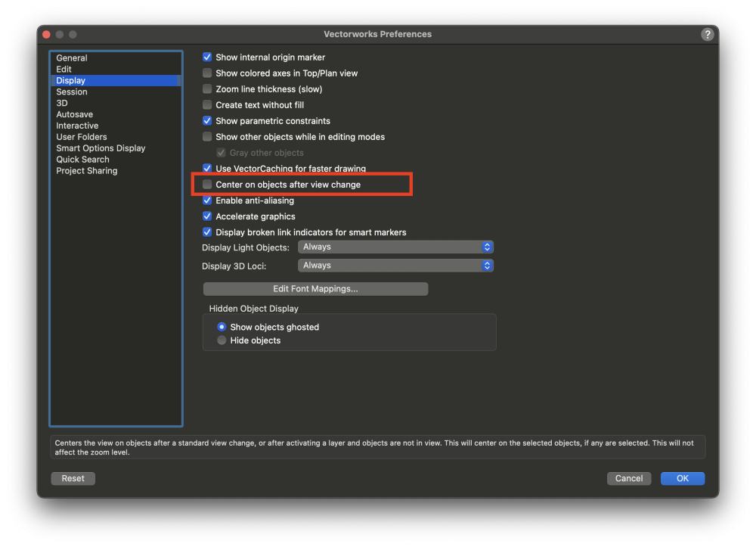Toggle Zoom line thickness (slow) checkbox
This screenshot has height=547, width=756.
208,89
